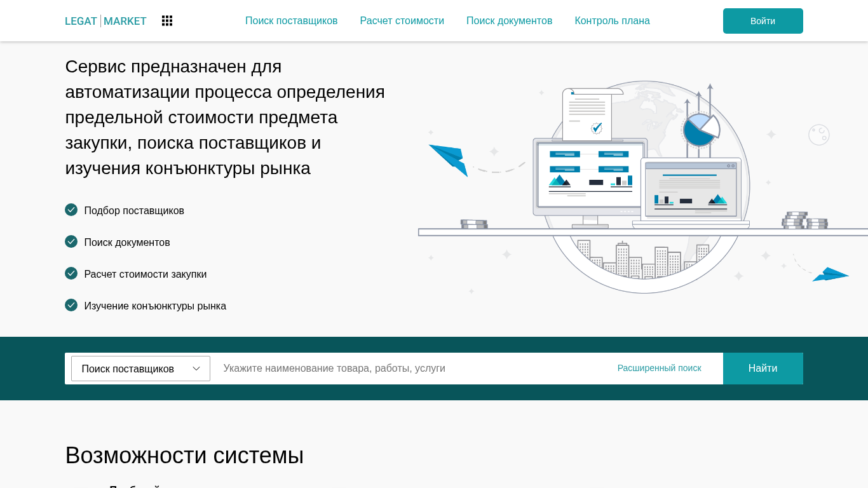The image size is (868, 488).
Task: Click the pie chart in illustration
Action: tap(700, 130)
